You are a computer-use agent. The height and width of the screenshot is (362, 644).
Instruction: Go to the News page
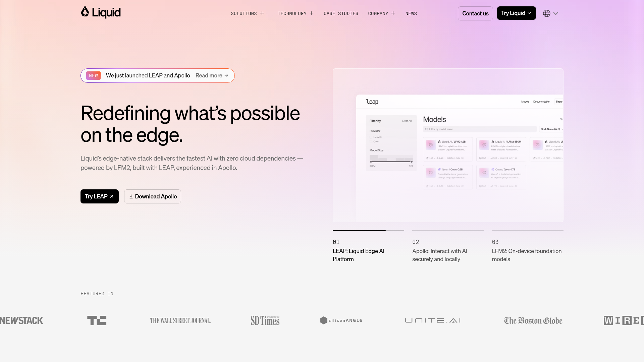click(411, 13)
